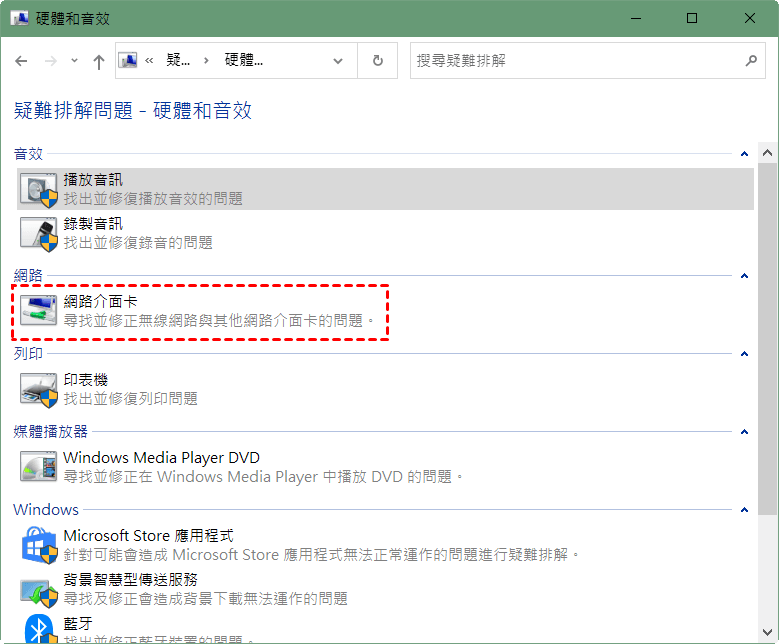Open the 藍牙 troubleshooter
This screenshot has width=779, height=644.
(x=385, y=629)
